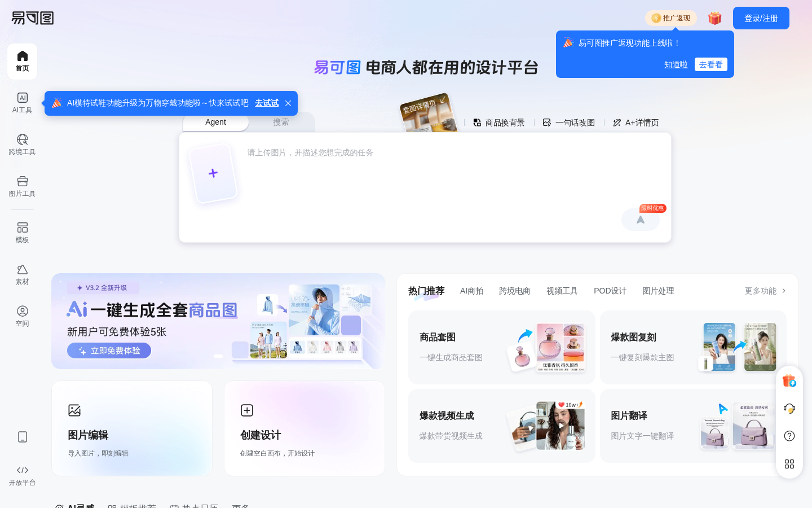Click the 易可图 logo at the top left
The height and width of the screenshot is (508, 812).
pos(33,18)
